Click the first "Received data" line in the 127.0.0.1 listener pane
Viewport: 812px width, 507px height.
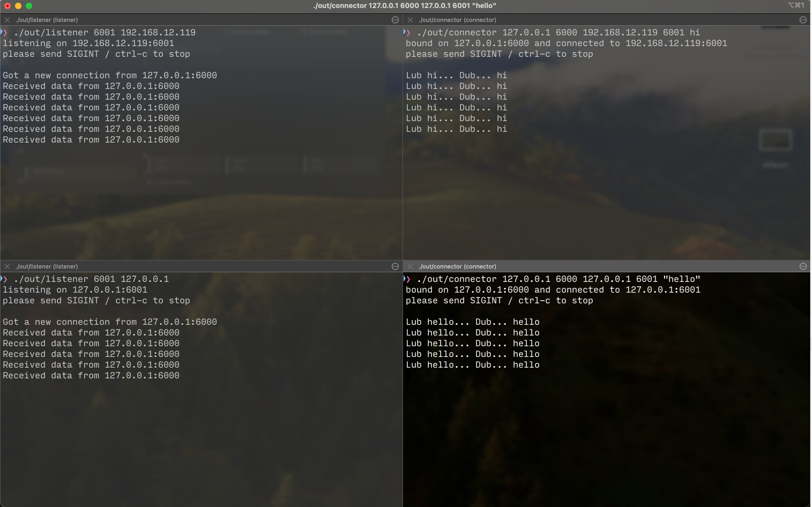pyautogui.click(x=91, y=333)
